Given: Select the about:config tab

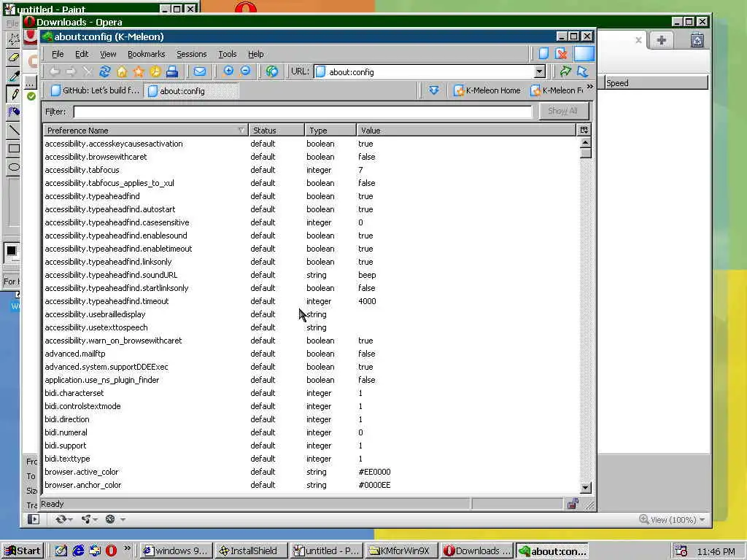Looking at the screenshot, I should click(191, 90).
